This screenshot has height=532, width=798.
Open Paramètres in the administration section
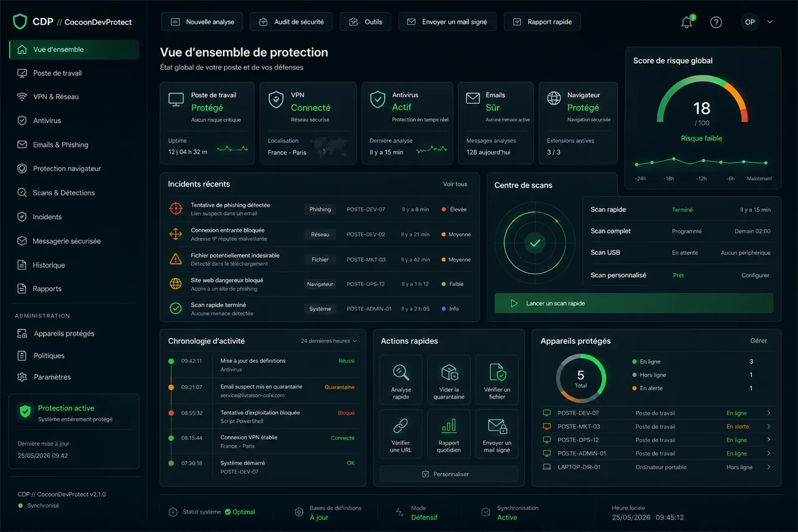(74, 377)
